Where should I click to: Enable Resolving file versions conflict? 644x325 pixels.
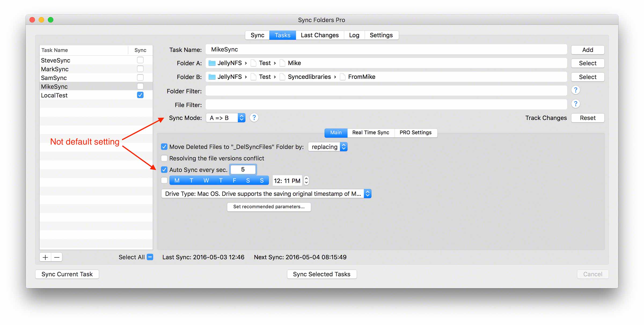click(164, 158)
